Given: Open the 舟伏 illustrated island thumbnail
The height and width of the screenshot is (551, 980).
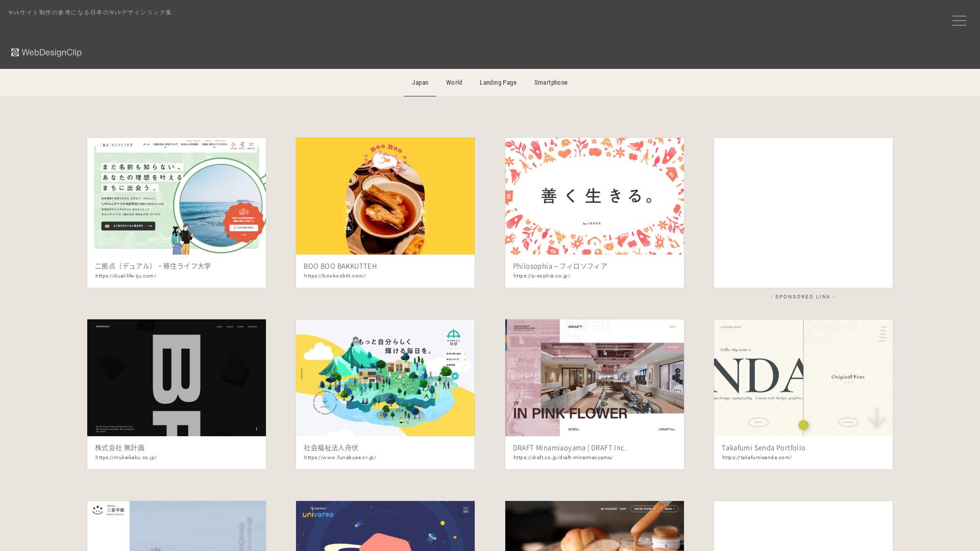Looking at the screenshot, I should click(x=385, y=378).
